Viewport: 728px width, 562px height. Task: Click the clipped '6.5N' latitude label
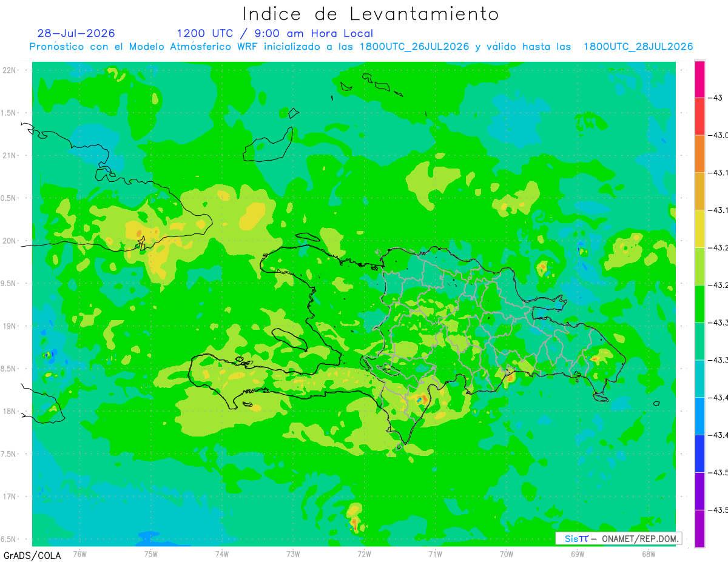pos(9,539)
